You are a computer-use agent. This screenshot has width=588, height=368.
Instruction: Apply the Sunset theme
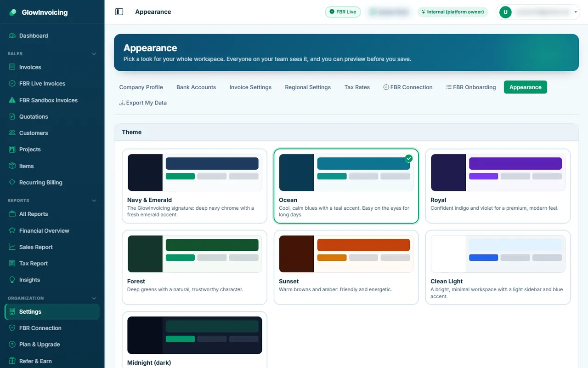346,267
